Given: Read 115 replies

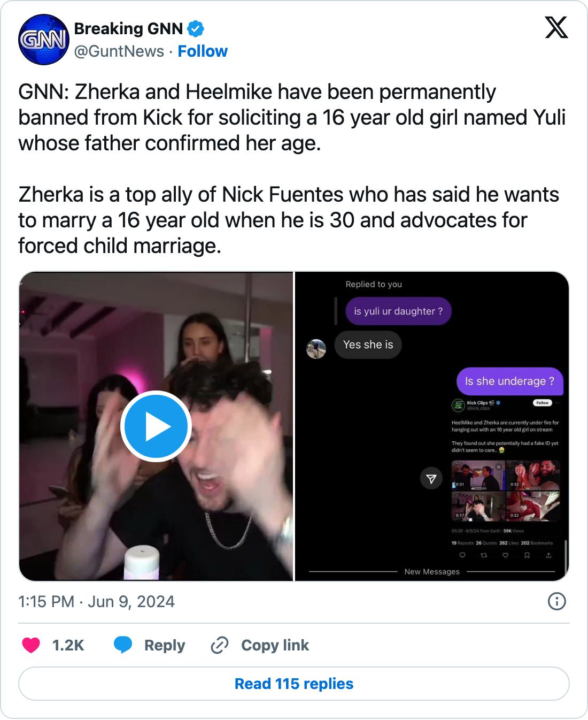Looking at the screenshot, I should coord(294,684).
